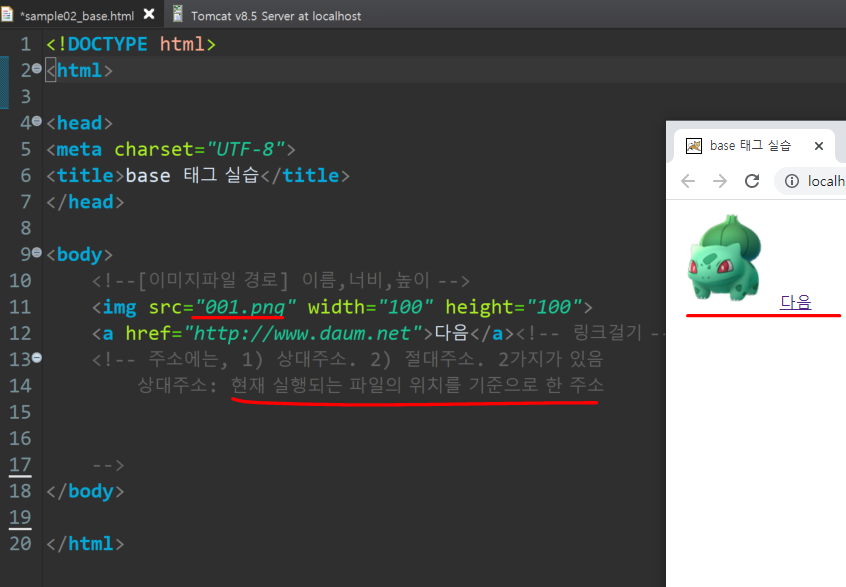Click line number 17 in the gutter

20,465
